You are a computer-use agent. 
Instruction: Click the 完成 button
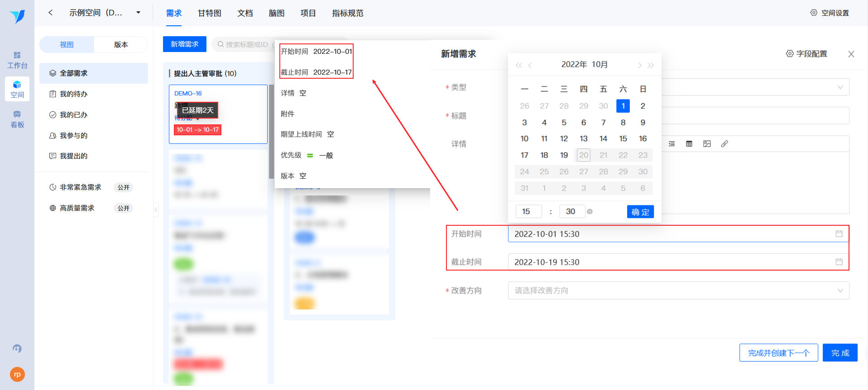(x=840, y=352)
